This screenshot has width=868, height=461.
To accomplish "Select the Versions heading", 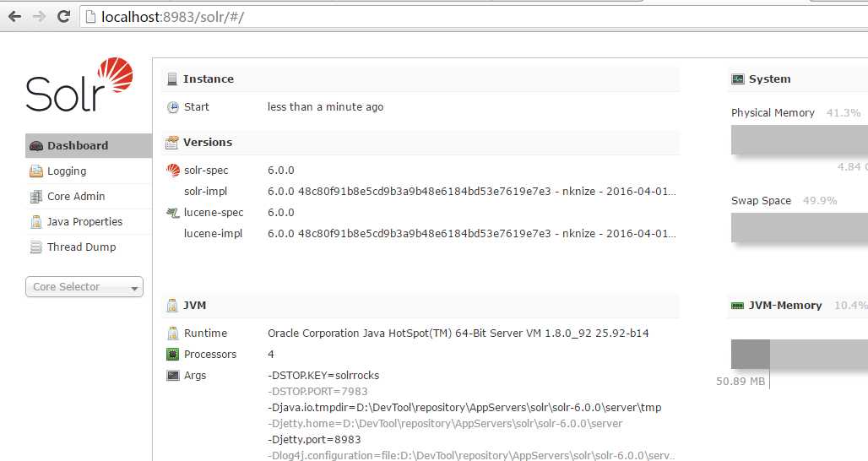I will 208,142.
